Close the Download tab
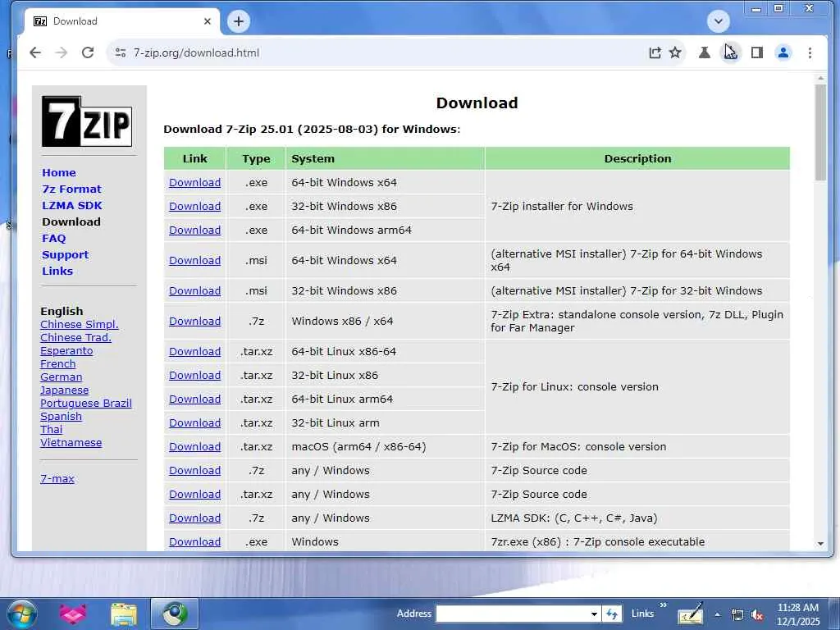This screenshot has width=840, height=630. (208, 21)
